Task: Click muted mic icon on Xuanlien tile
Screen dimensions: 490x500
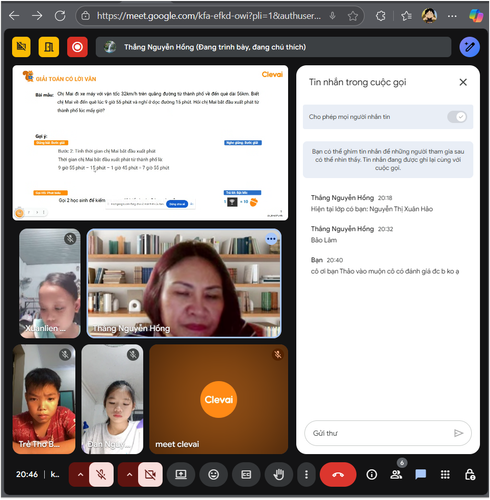Action: click(70, 239)
